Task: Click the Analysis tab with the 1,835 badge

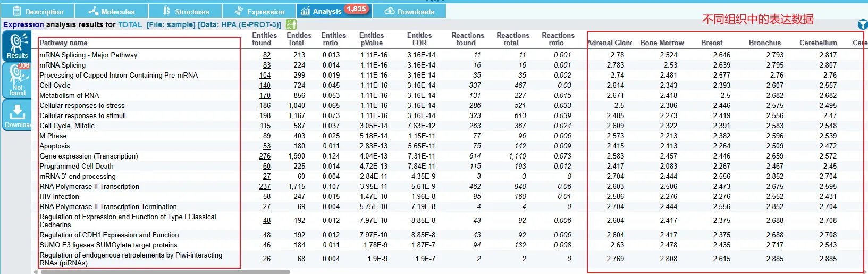Action: pyautogui.click(x=333, y=11)
